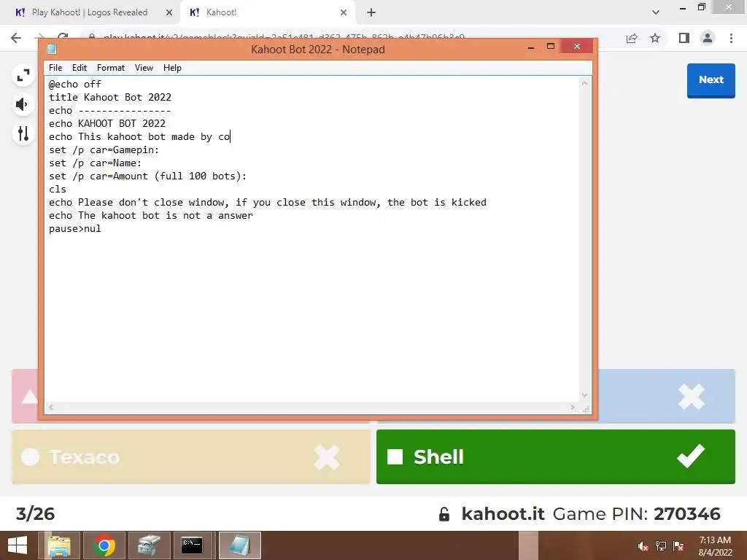Click Notepad title bar icon
Image resolution: width=747 pixels, height=560 pixels.
tap(52, 49)
